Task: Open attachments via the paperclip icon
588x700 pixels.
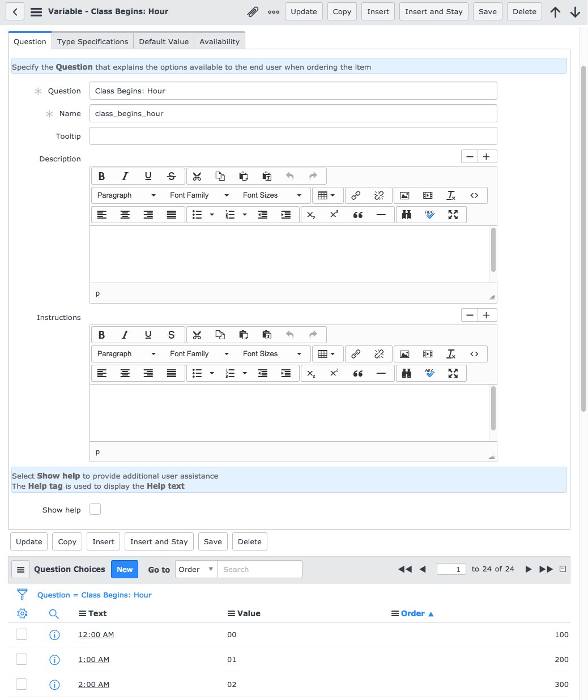Action: (253, 12)
